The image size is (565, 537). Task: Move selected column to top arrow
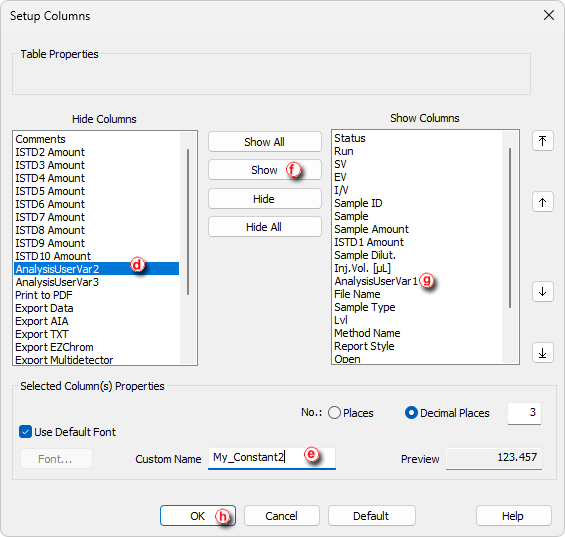(542, 141)
